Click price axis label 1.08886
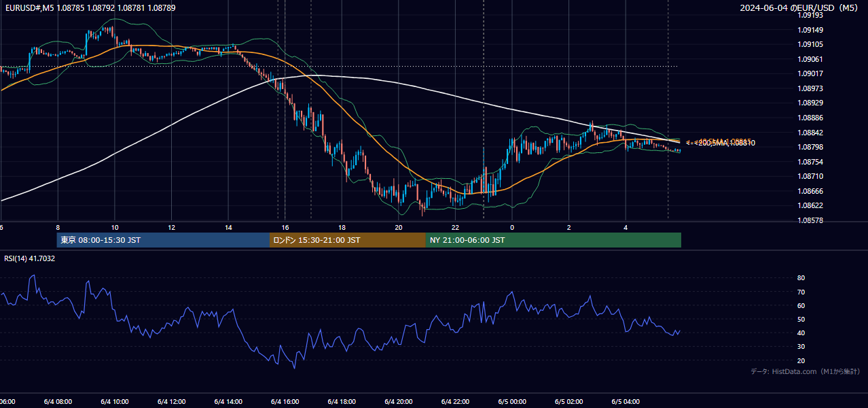868x408 pixels. [x=810, y=118]
